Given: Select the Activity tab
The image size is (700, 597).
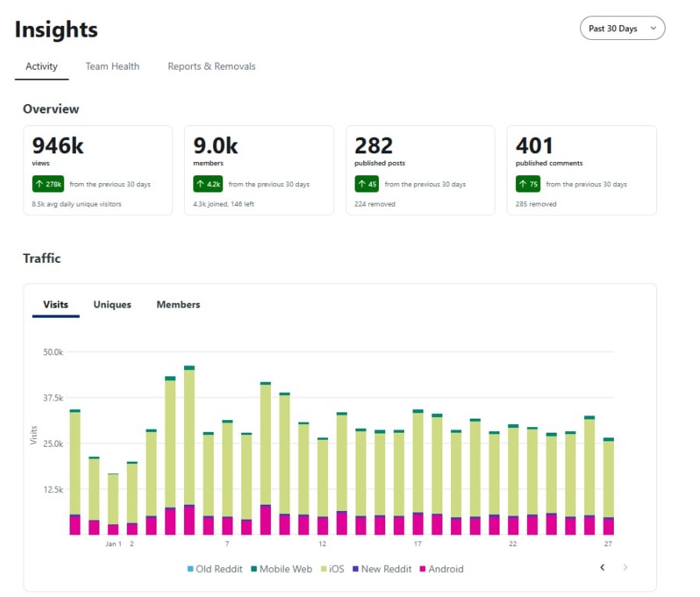Looking at the screenshot, I should click(x=41, y=67).
